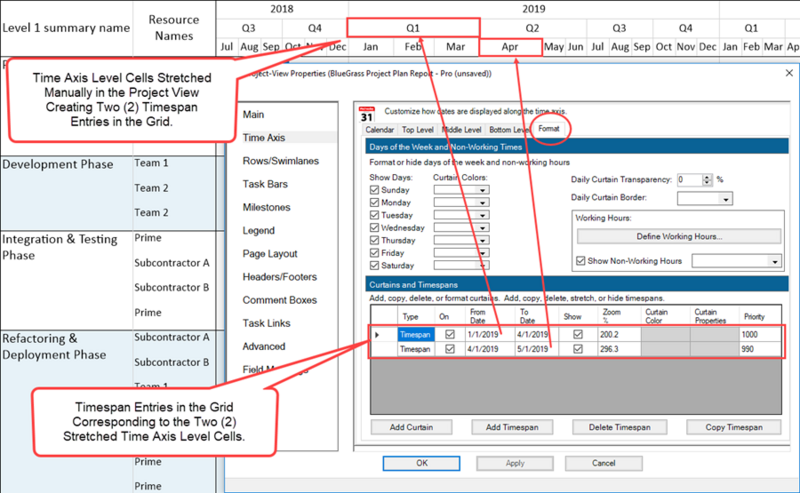The height and width of the screenshot is (493, 800).
Task: Switch to the Top Level tab
Action: click(417, 130)
